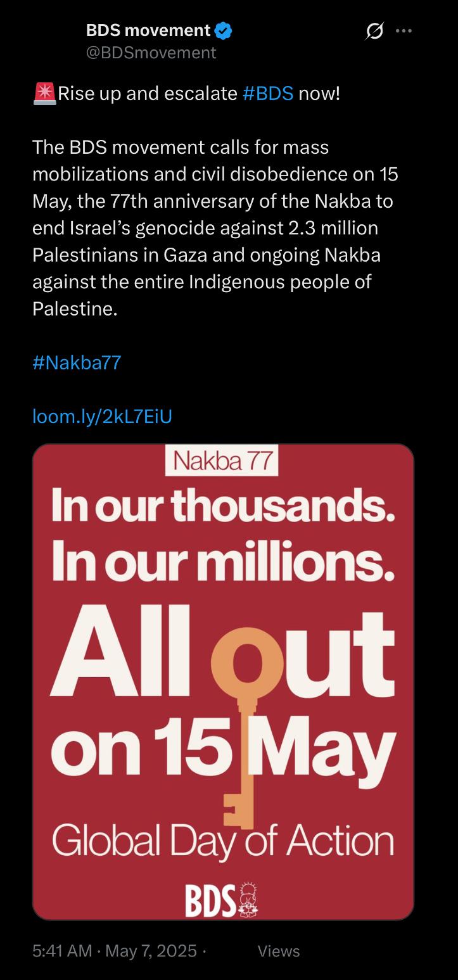Click the blue verified badge
The image size is (458, 980).
click(x=224, y=30)
